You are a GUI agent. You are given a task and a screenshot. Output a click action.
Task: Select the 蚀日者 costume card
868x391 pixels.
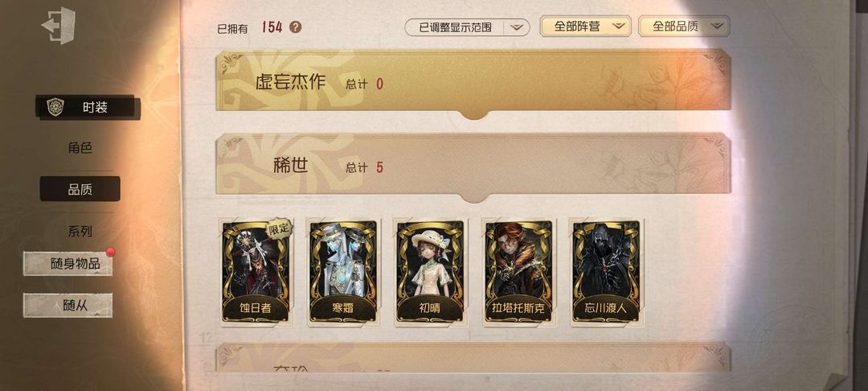pos(256,271)
